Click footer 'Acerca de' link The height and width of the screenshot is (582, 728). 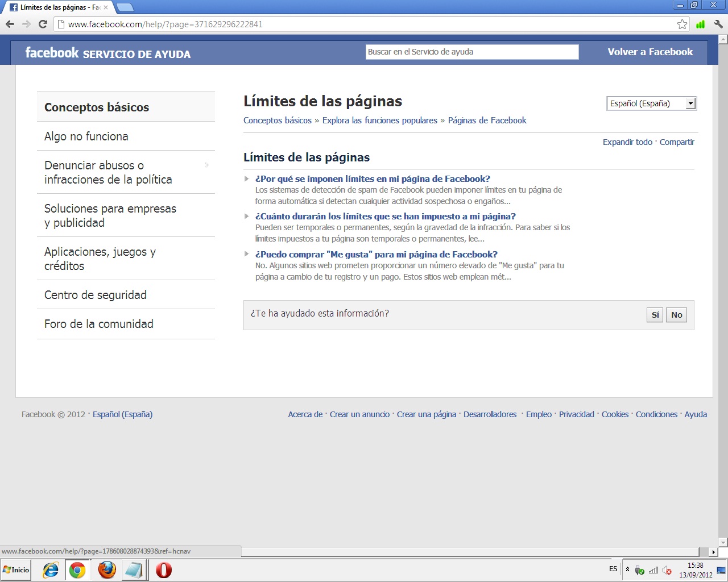(305, 414)
